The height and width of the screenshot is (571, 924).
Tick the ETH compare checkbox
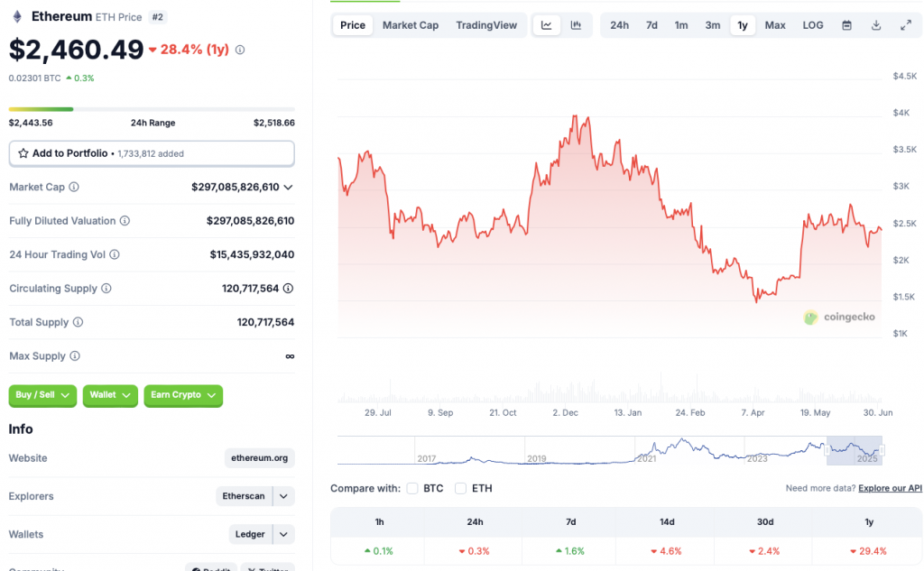click(461, 489)
